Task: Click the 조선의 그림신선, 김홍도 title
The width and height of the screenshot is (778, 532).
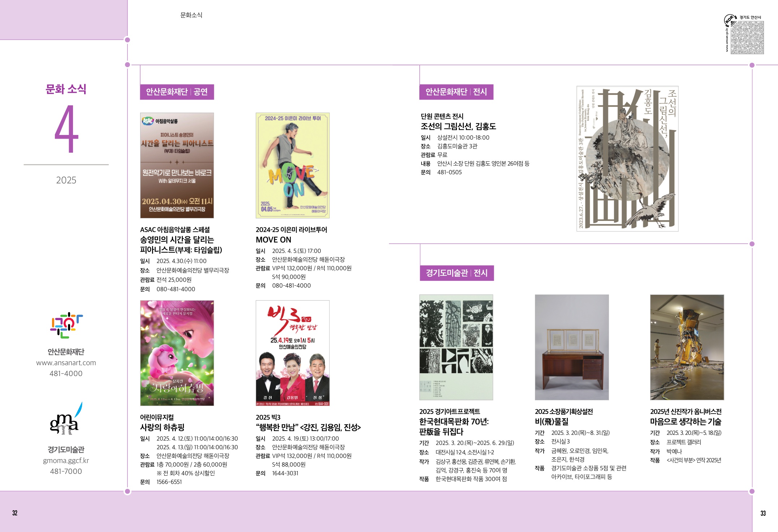Action: 458,126
